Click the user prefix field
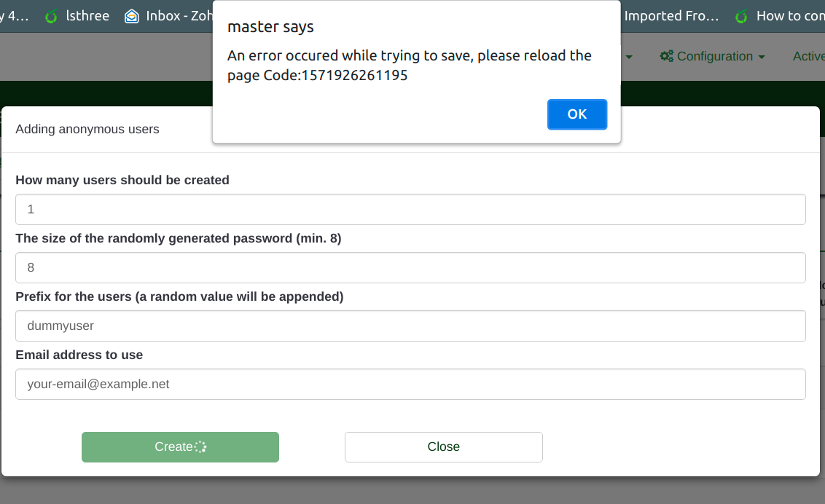Screen dimensions: 825x504 click(410, 326)
